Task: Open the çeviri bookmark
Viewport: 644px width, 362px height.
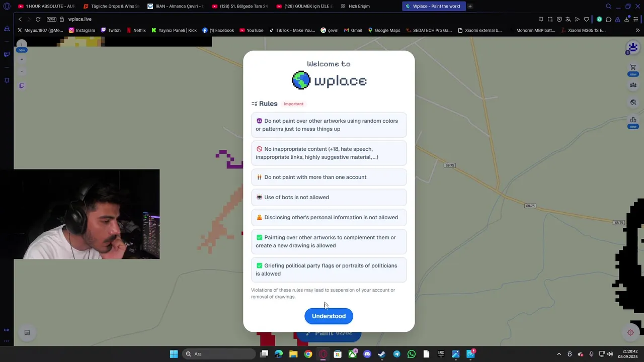Action: point(330,30)
